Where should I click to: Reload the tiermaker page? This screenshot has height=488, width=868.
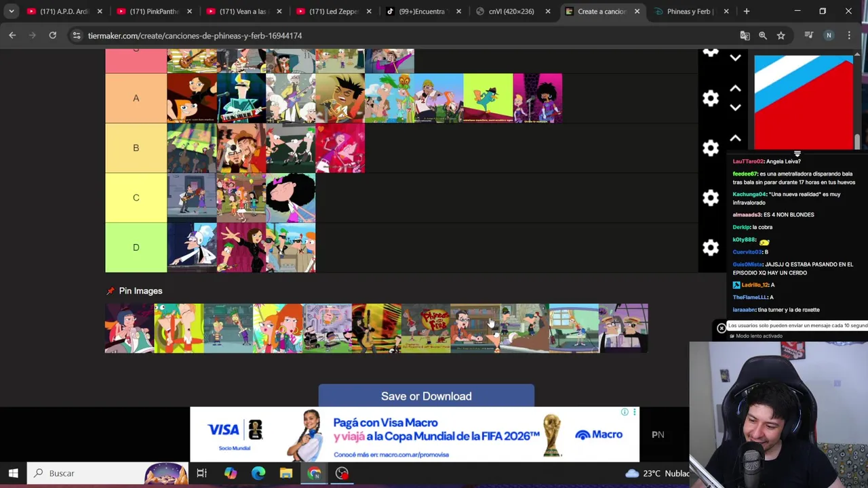coord(52,35)
